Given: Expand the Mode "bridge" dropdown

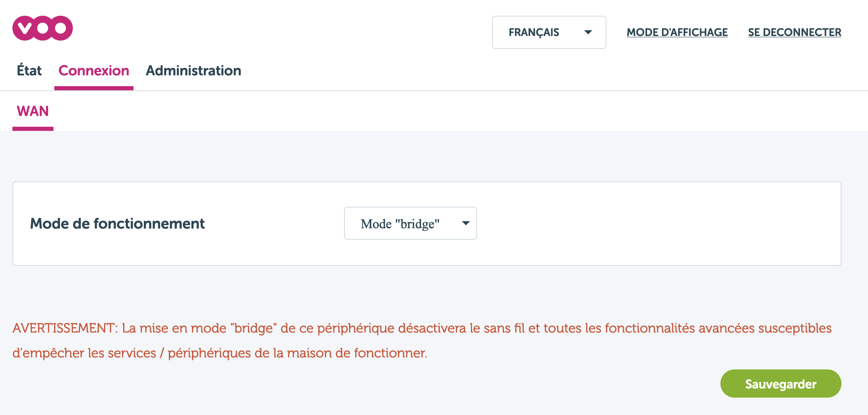Looking at the screenshot, I should pos(410,223).
